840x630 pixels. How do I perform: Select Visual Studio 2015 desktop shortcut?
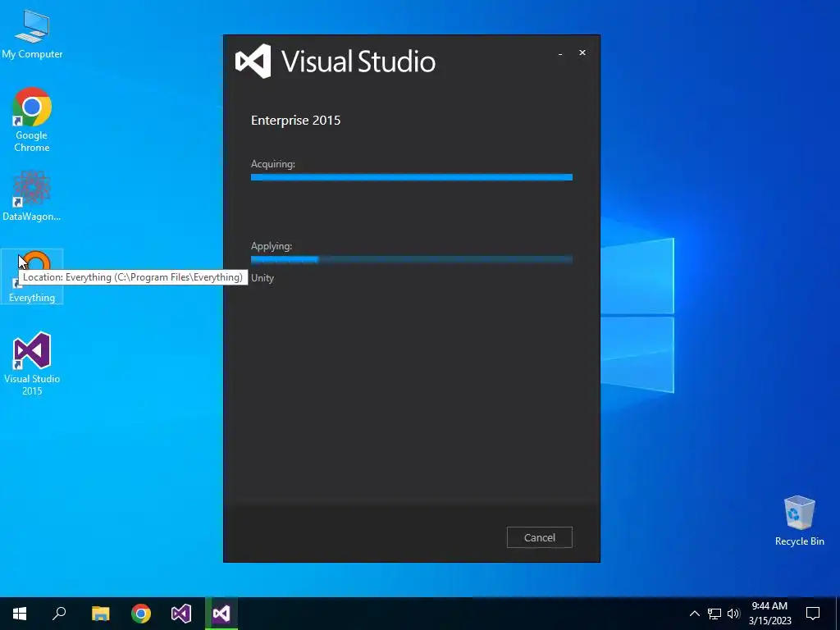tap(32, 364)
